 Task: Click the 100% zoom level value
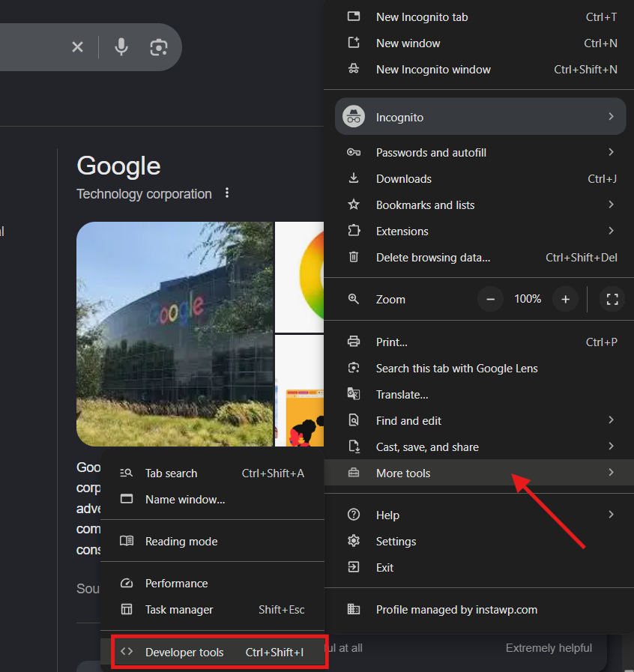pyautogui.click(x=528, y=299)
